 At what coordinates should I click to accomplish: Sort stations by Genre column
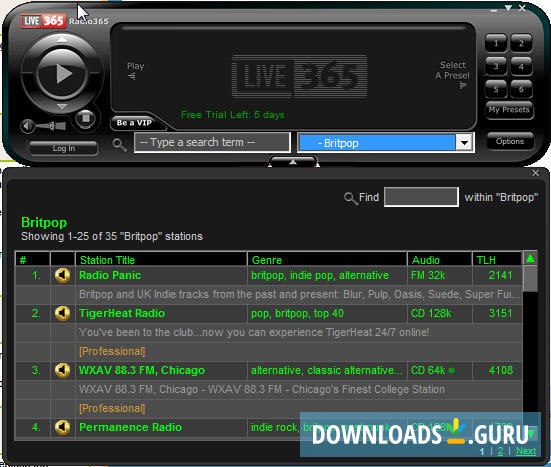tap(327, 260)
